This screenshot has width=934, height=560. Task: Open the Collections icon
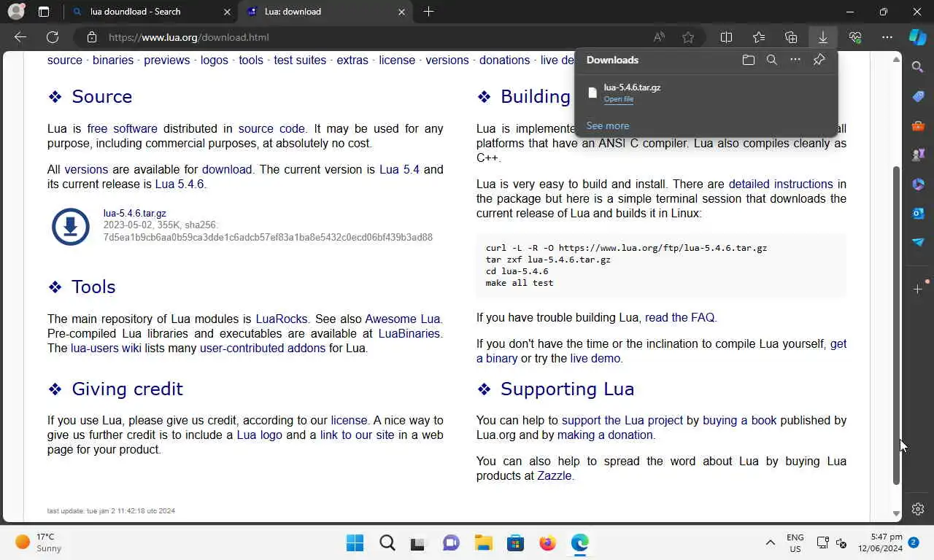tap(791, 37)
